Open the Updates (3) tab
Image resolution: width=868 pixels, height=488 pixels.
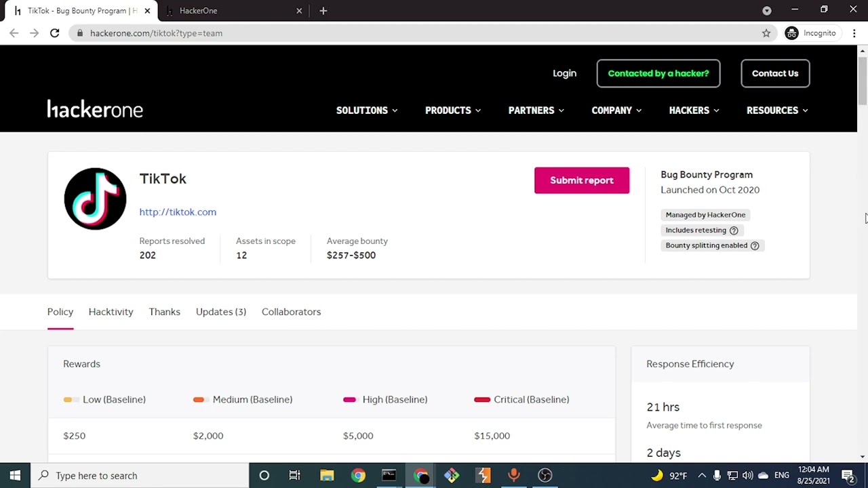221,312
